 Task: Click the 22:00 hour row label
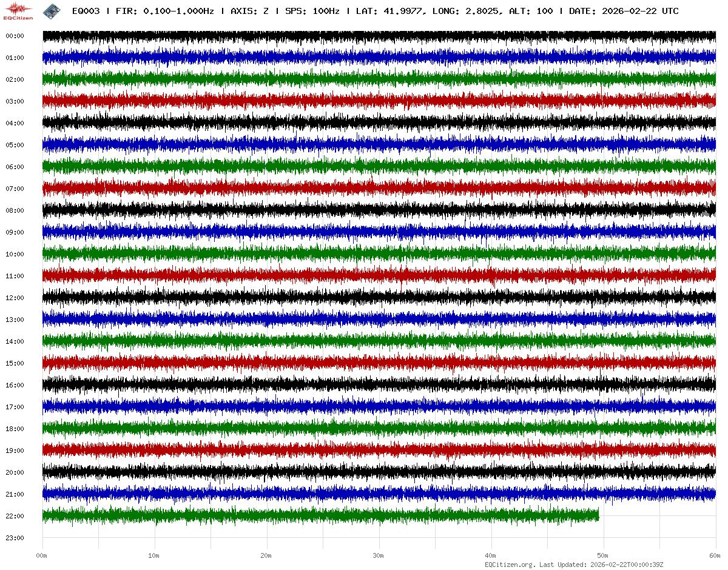15,516
